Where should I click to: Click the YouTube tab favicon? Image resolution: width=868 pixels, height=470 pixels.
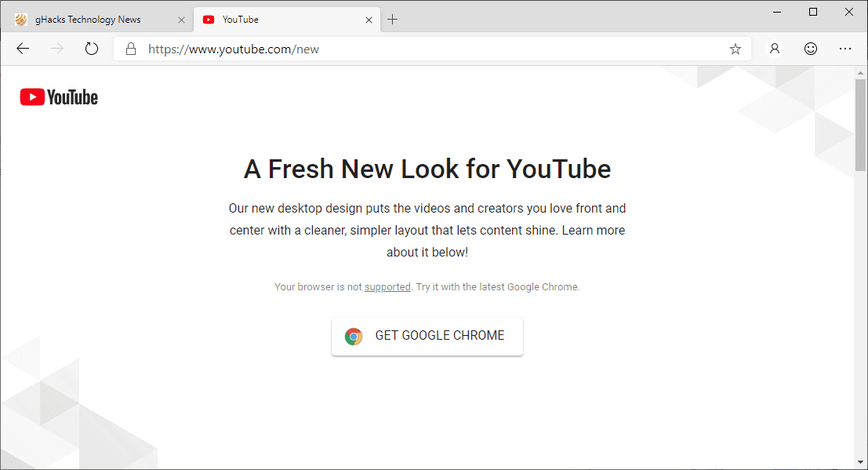pyautogui.click(x=208, y=20)
